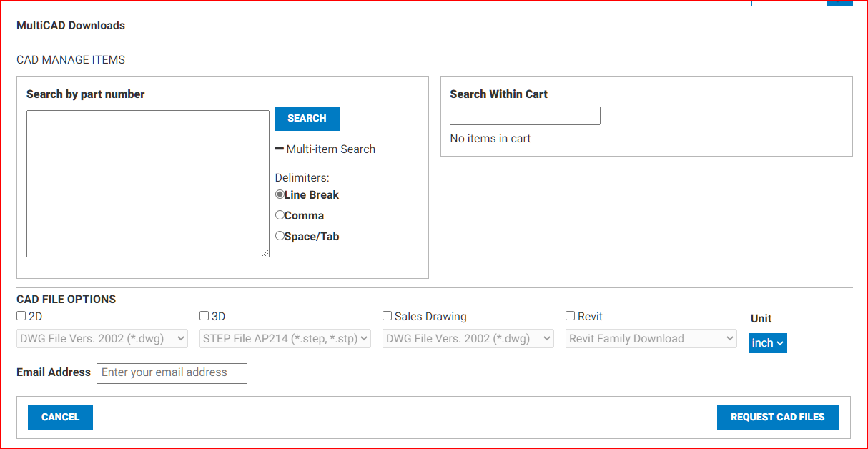Collapse Multi-item Search using minus icon
The image size is (868, 449).
(280, 149)
